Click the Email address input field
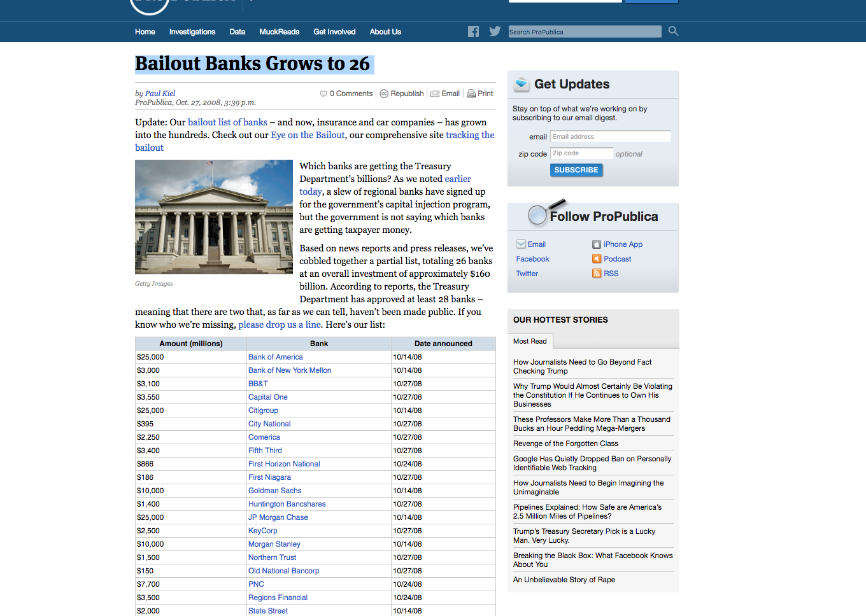866x616 pixels. point(610,137)
